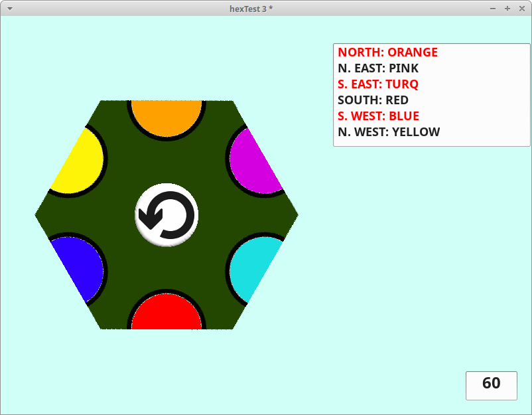Select the NORTH: ORANGE list entry
This screenshot has width=532, height=415.
(387, 52)
